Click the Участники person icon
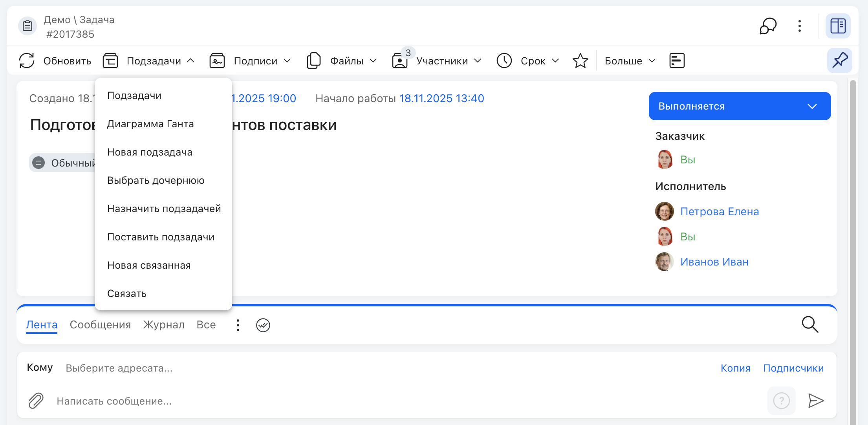The width and height of the screenshot is (868, 425). coord(399,61)
